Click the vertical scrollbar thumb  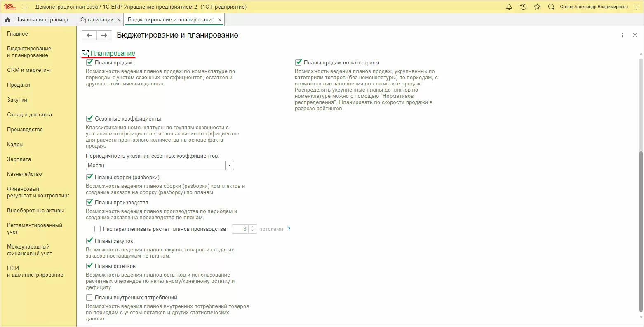[x=641, y=231]
